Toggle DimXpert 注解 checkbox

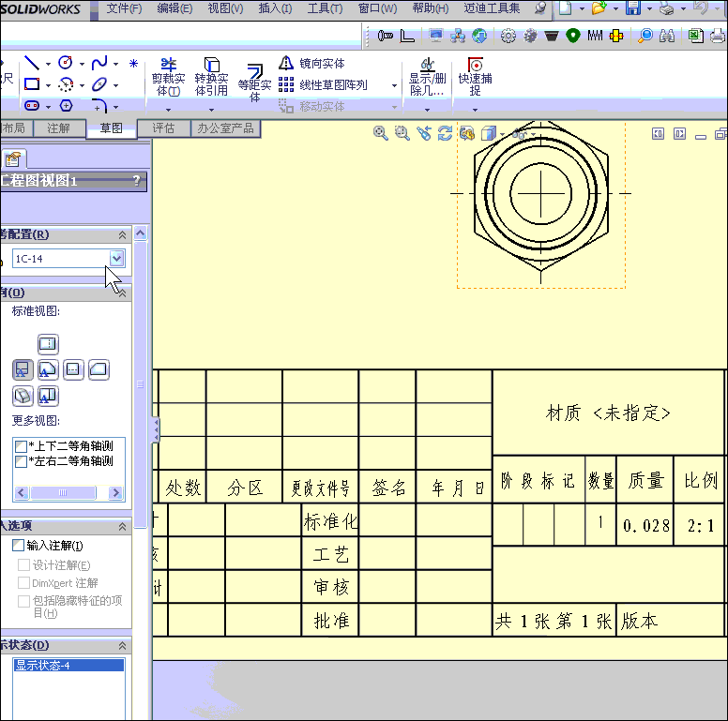23,582
